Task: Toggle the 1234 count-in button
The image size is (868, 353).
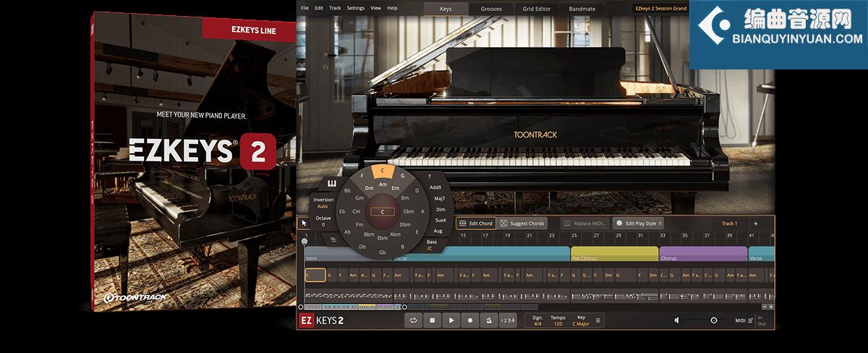Action: [x=509, y=320]
